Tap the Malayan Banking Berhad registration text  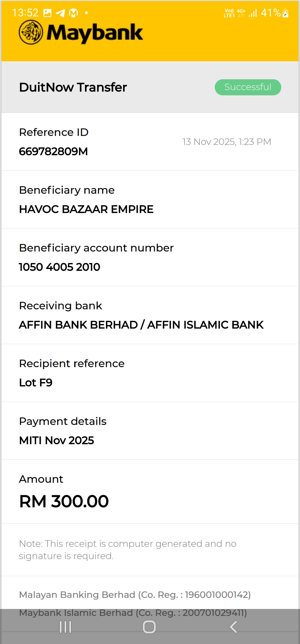tap(135, 595)
